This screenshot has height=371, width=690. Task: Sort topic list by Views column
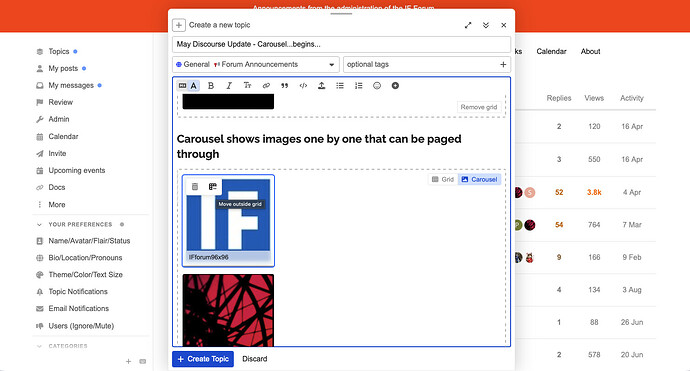[594, 98]
